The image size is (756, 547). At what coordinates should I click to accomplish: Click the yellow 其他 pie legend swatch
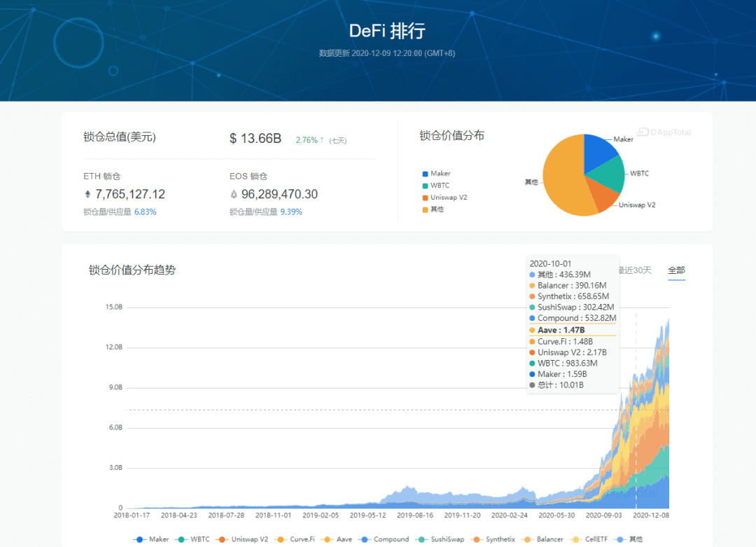pos(426,209)
